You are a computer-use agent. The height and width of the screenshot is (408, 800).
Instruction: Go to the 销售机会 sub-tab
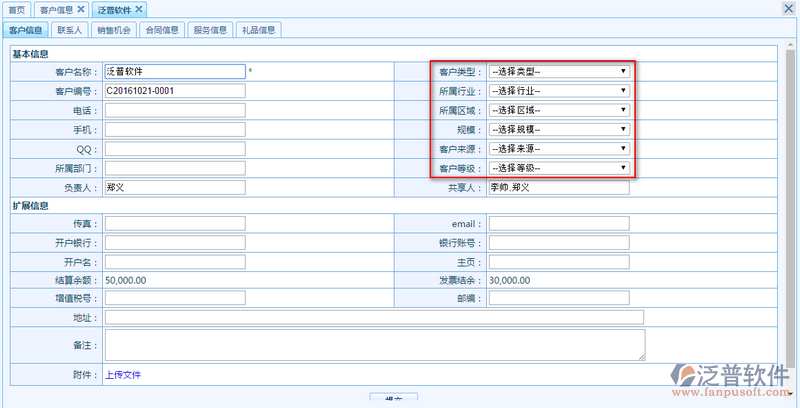tap(114, 30)
